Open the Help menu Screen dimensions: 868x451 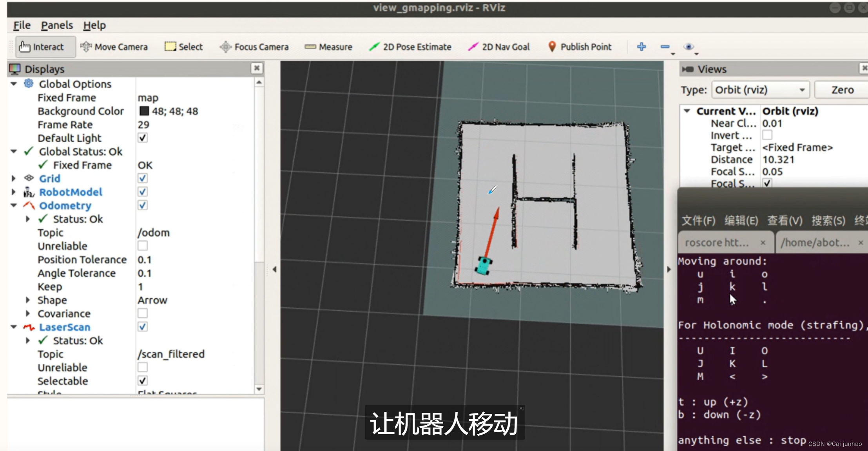click(94, 25)
